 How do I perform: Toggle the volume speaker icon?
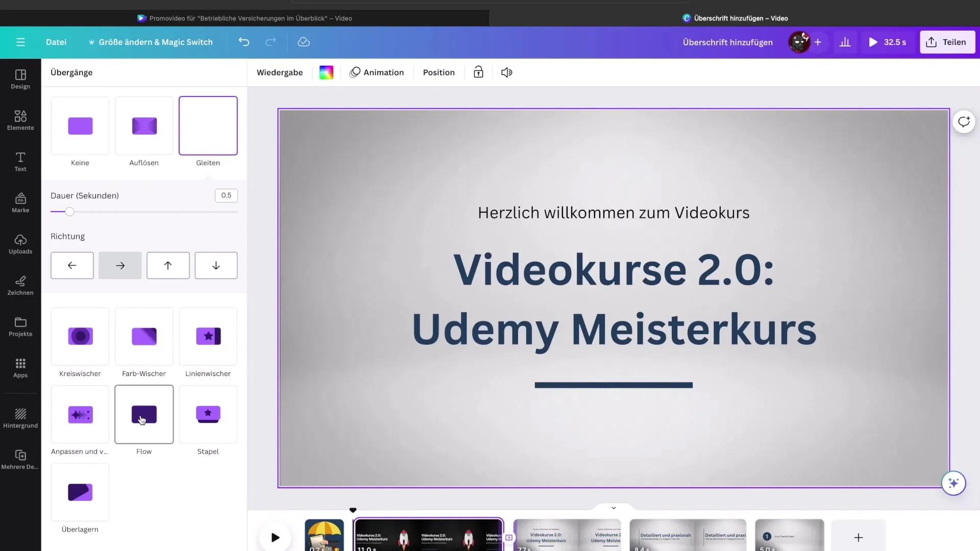(506, 72)
